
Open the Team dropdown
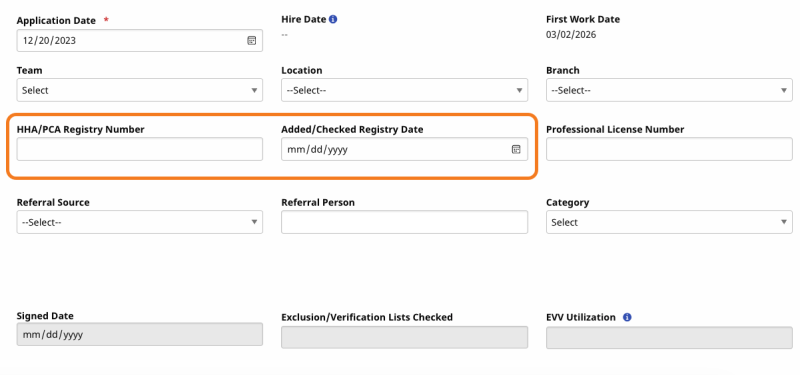(140, 90)
